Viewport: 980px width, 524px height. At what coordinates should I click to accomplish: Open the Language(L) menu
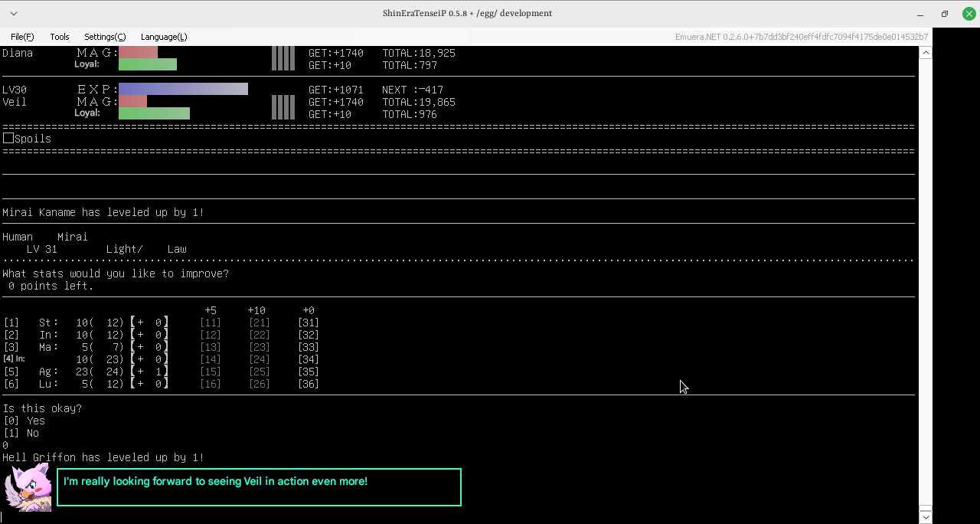[x=164, y=37]
